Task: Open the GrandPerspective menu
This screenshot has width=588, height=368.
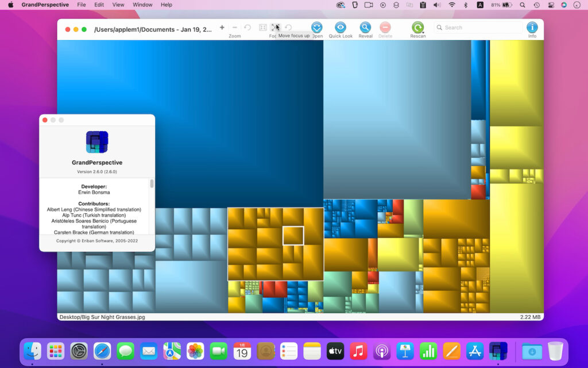Action: (46, 5)
